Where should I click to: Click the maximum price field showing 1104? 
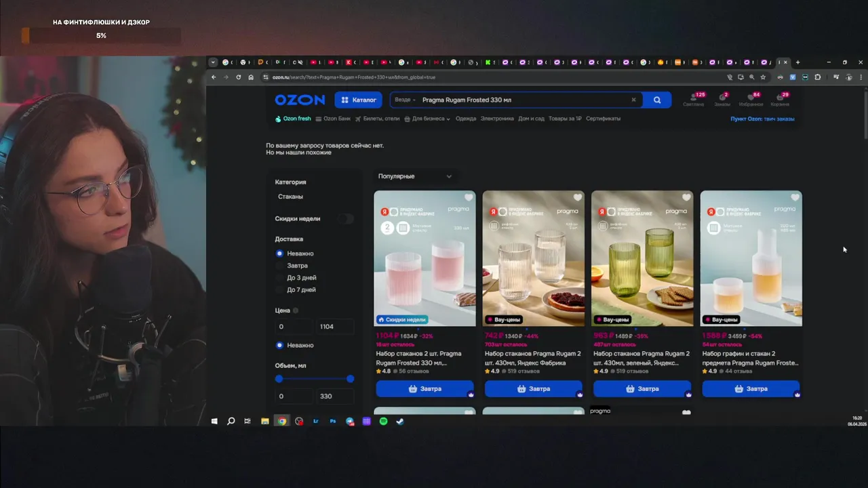click(x=334, y=327)
